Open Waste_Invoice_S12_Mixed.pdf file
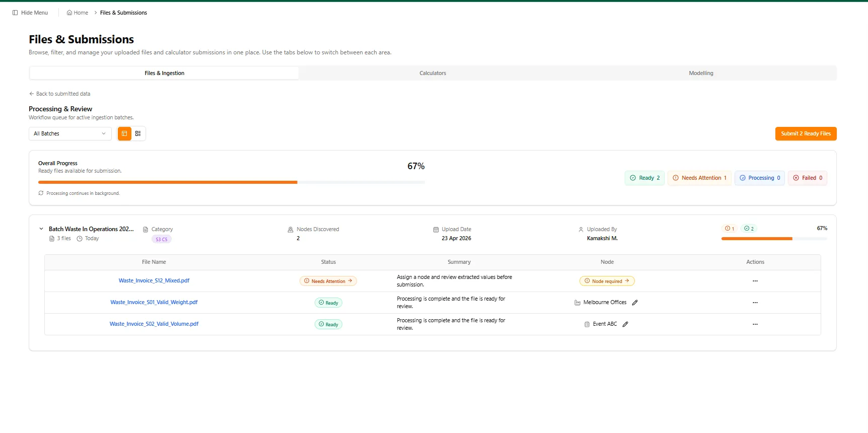This screenshot has height=433, width=868. click(154, 280)
